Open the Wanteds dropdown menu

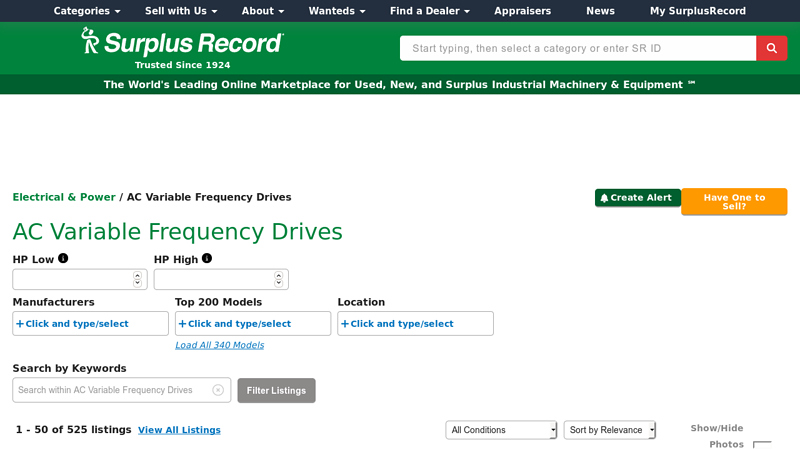[x=337, y=11]
